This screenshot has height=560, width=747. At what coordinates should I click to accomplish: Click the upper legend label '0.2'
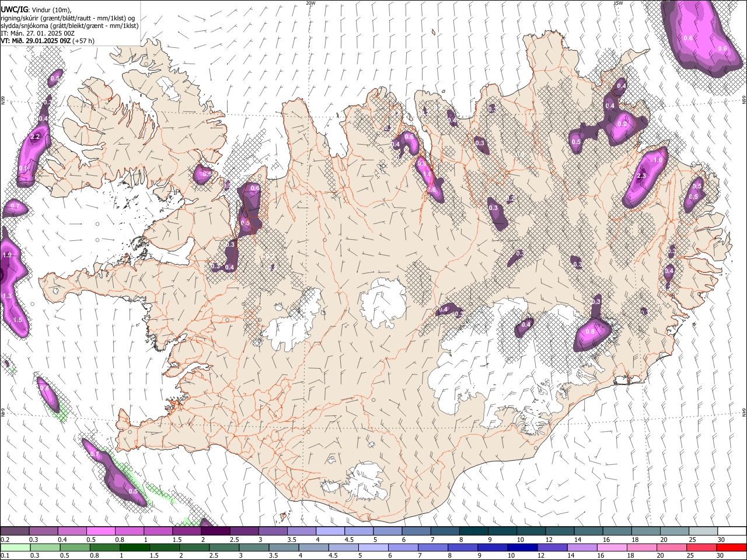[4, 540]
